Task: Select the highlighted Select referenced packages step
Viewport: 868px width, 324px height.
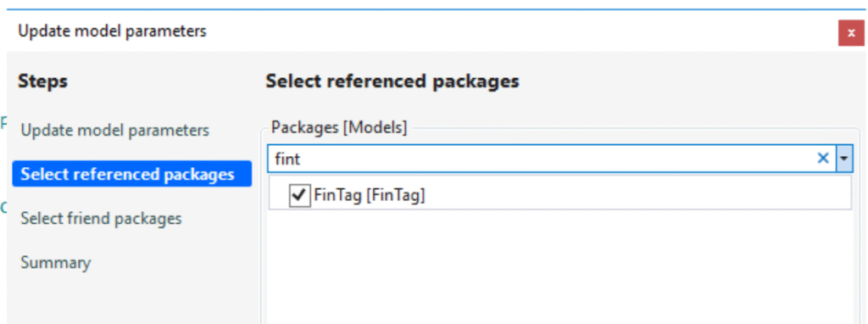Action: click(131, 174)
